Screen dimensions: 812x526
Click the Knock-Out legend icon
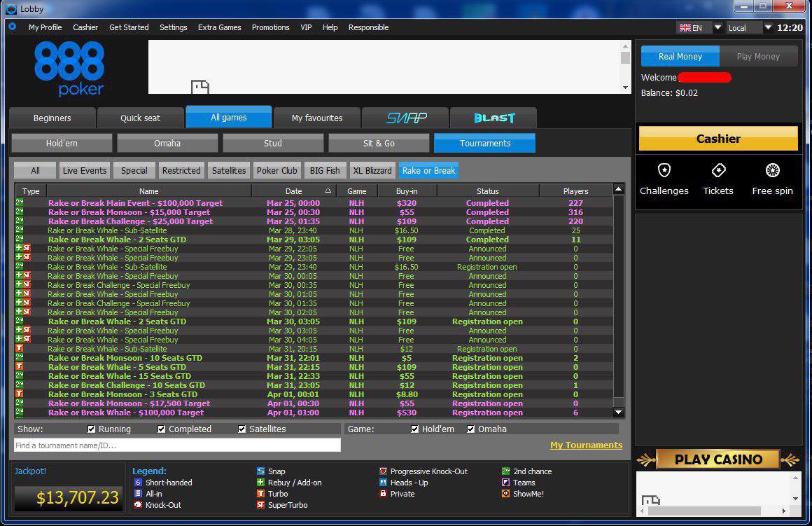(138, 505)
